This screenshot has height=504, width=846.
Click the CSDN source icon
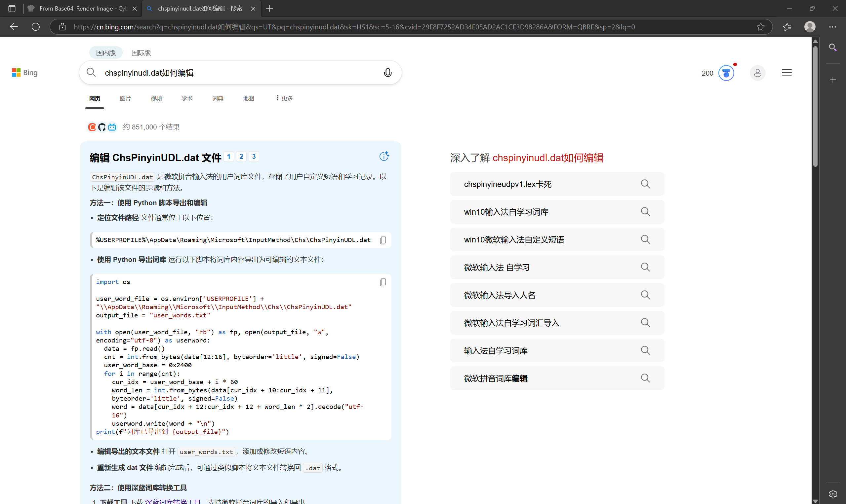pyautogui.click(x=92, y=127)
